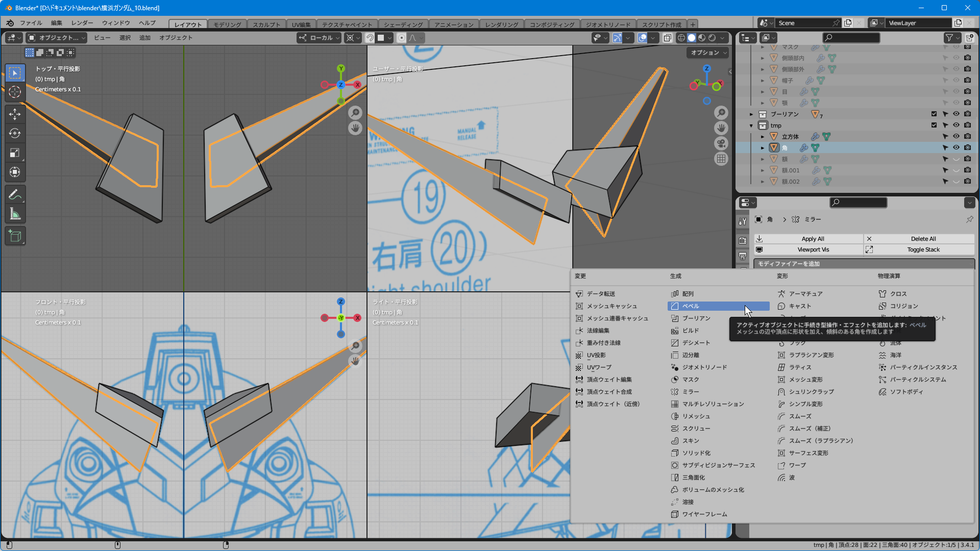The image size is (980, 551).
Task: Collapse the tmp collection tree
Action: point(751,126)
